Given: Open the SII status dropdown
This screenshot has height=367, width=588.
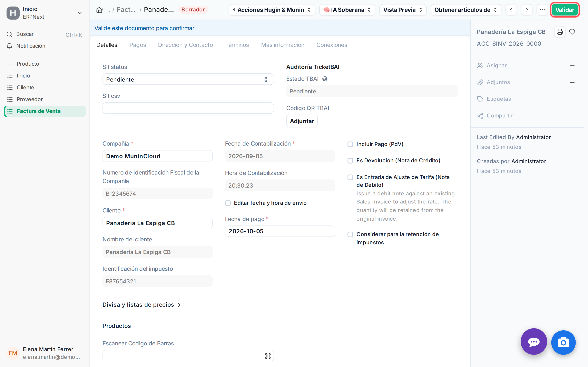Looking at the screenshot, I should [188, 79].
